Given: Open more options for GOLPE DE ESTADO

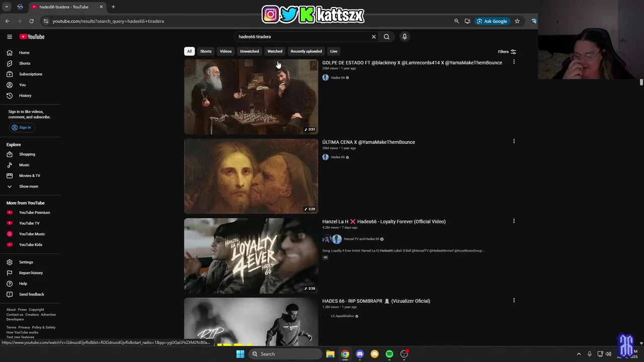Looking at the screenshot, I should click(514, 62).
